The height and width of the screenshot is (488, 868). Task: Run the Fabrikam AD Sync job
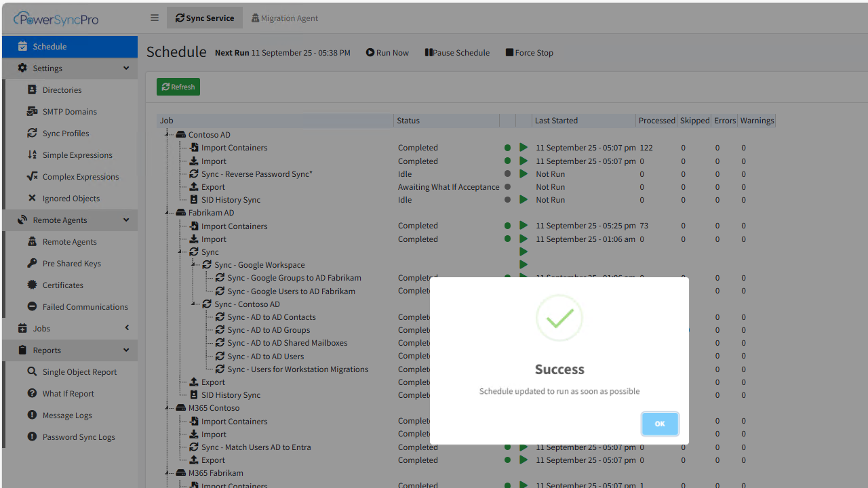coord(524,252)
